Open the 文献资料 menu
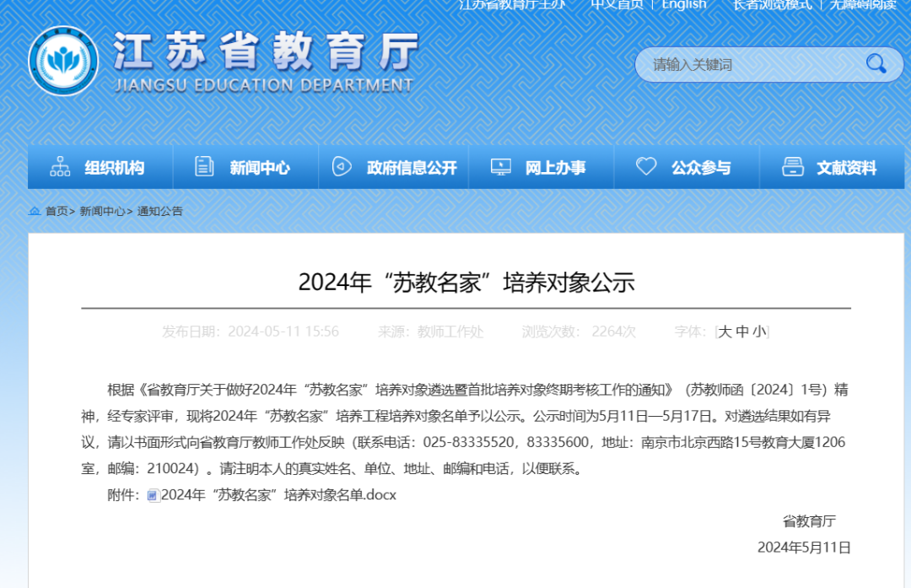This screenshot has width=911, height=588. (x=832, y=167)
